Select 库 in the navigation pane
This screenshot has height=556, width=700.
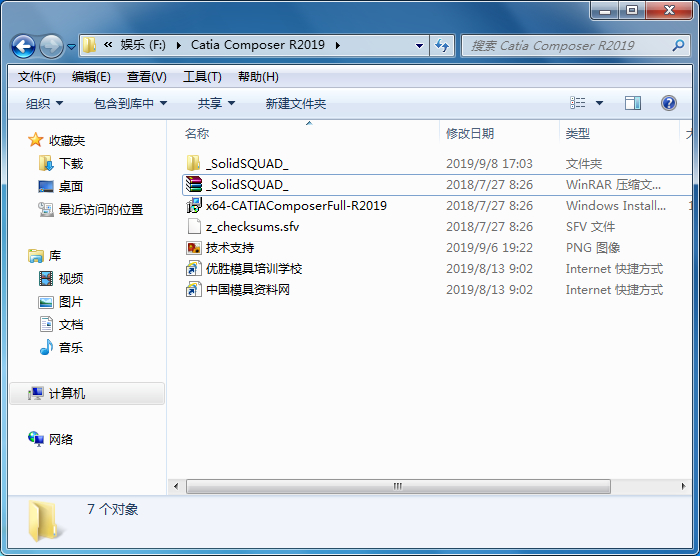(x=55, y=256)
